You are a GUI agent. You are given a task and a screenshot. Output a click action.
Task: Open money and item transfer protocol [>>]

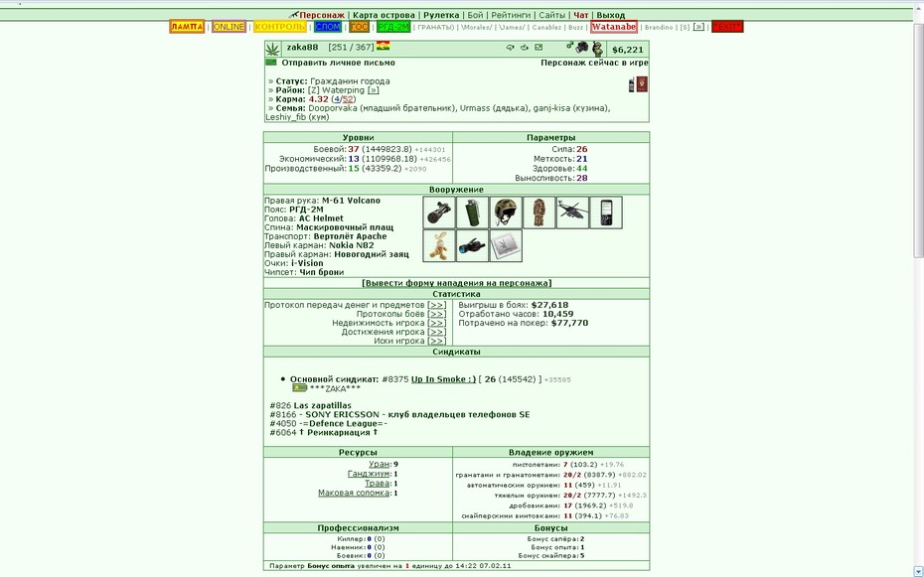(x=436, y=305)
